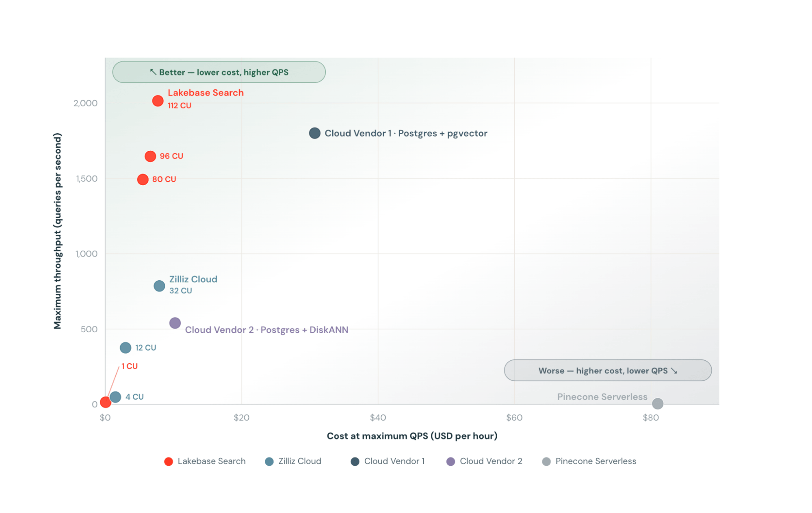Click the Zilliz Cloud 32 CU data point
Screen dimensions: 812x513
pos(159,286)
